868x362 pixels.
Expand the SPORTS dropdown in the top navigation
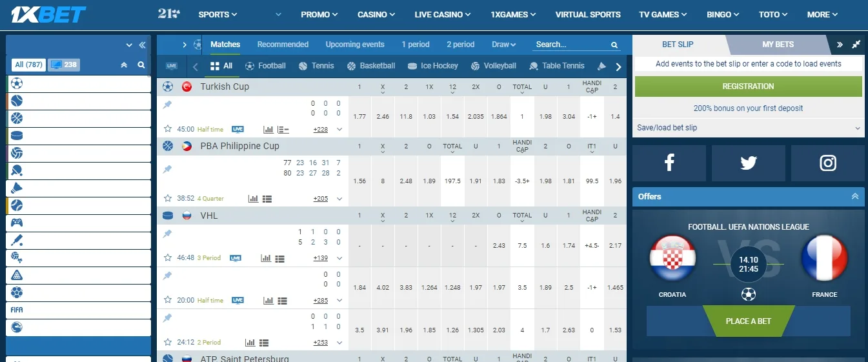coord(217,14)
